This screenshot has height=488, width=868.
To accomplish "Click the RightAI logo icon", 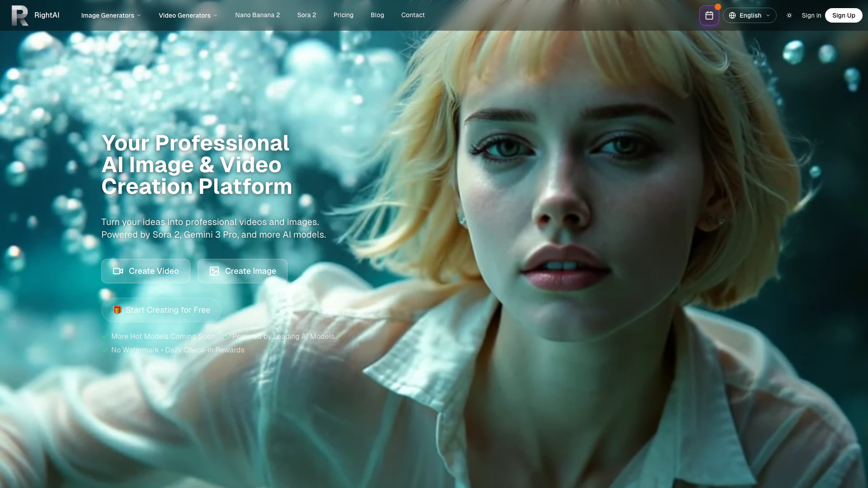I will (19, 15).
